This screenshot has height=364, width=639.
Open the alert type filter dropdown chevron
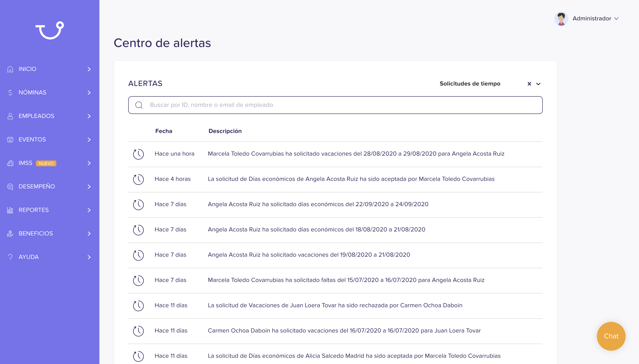pos(538,84)
